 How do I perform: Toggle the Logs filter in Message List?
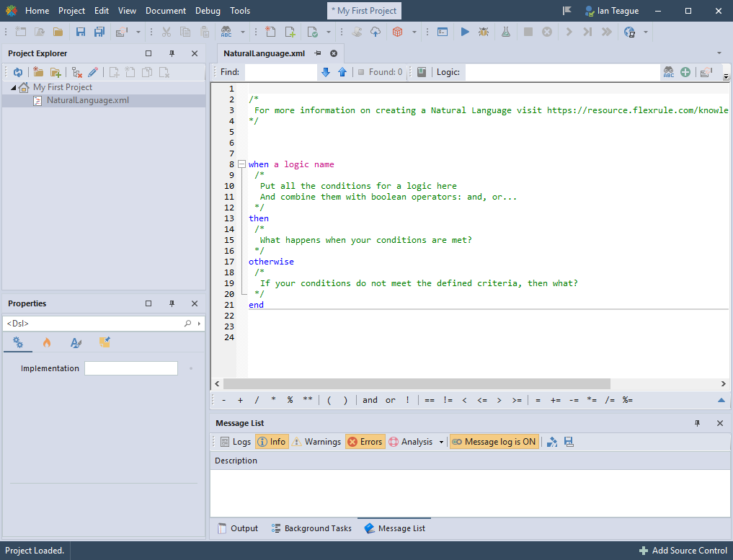236,442
